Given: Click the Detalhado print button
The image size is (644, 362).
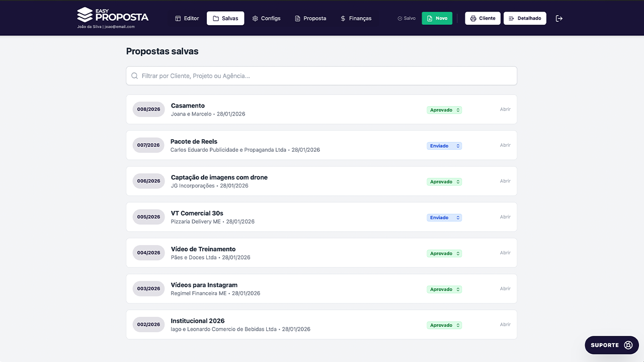Looking at the screenshot, I should click(524, 19).
